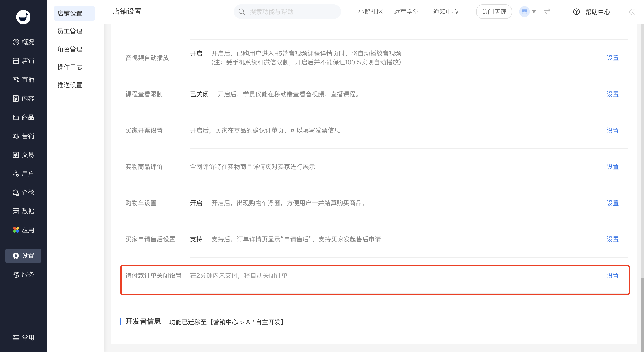Open 小鹅社区 link in header
This screenshot has height=352, width=644.
click(x=370, y=12)
